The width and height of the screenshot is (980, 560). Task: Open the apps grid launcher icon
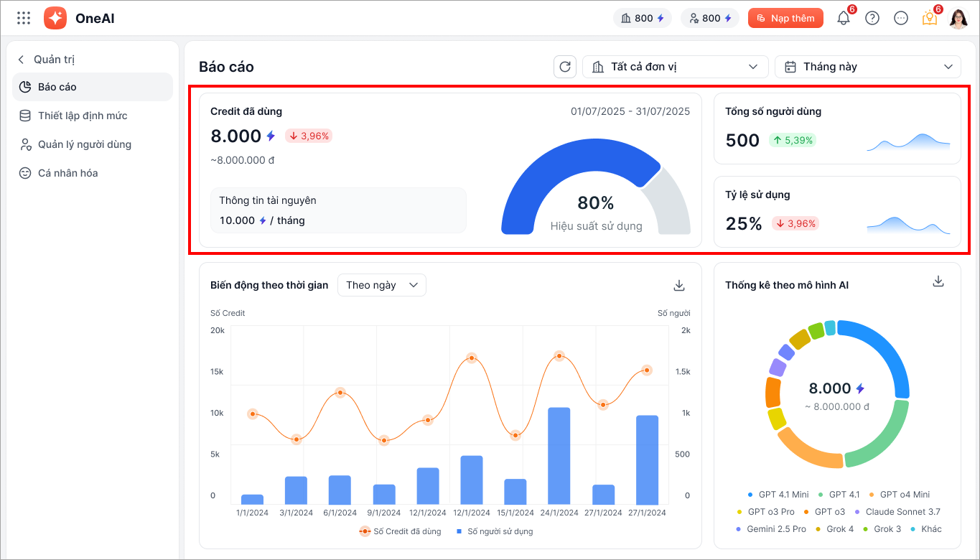tap(24, 19)
